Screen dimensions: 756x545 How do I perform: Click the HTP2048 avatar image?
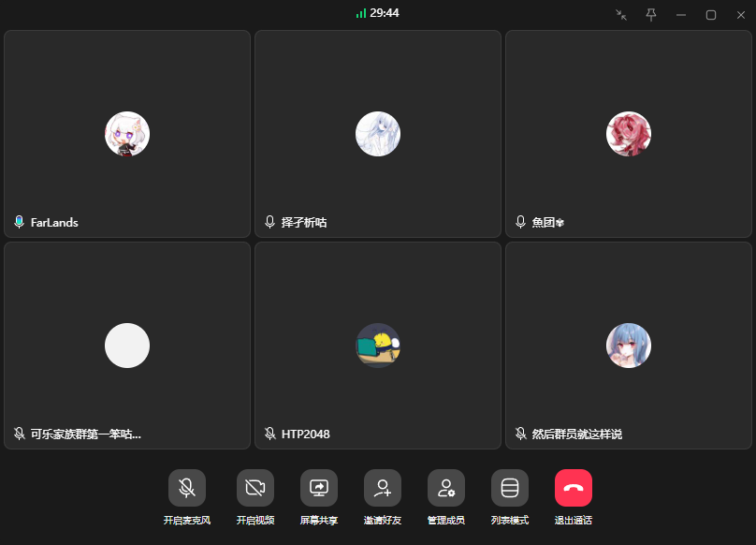(378, 346)
